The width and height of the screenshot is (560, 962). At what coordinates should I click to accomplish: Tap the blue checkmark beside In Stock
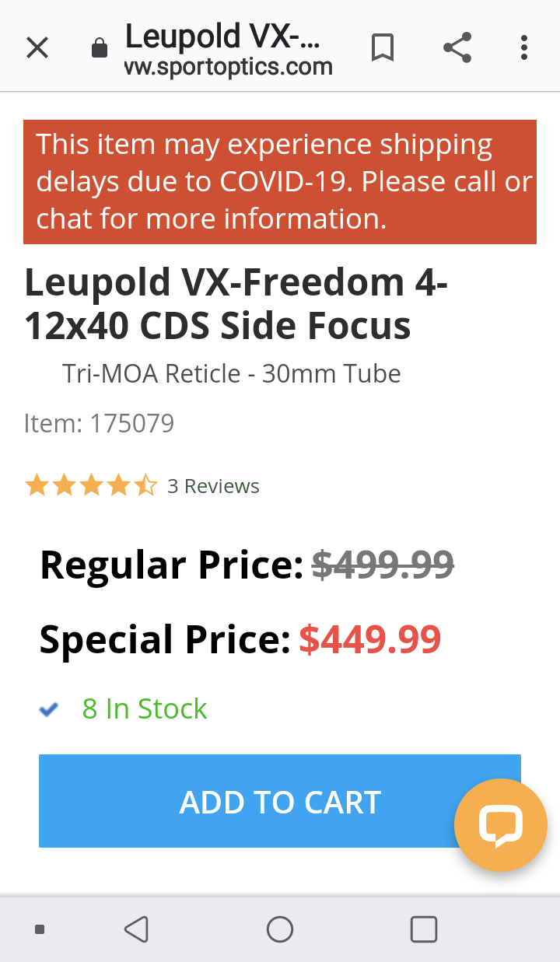pos(49,709)
